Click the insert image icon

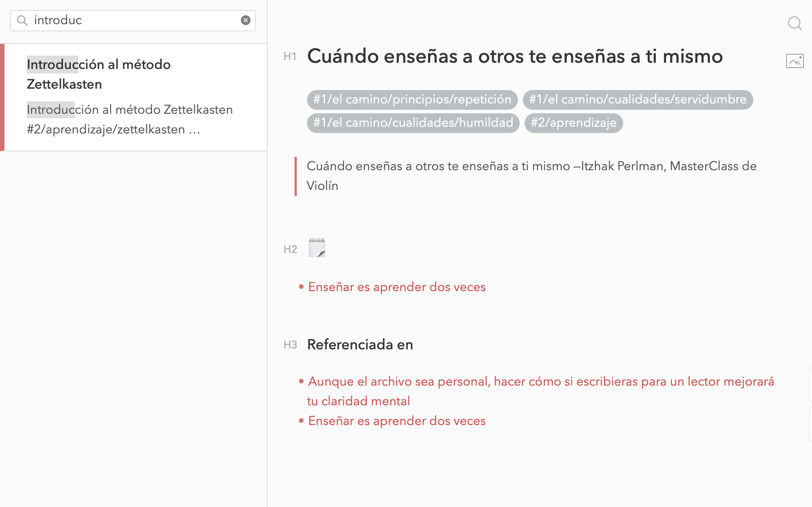795,61
